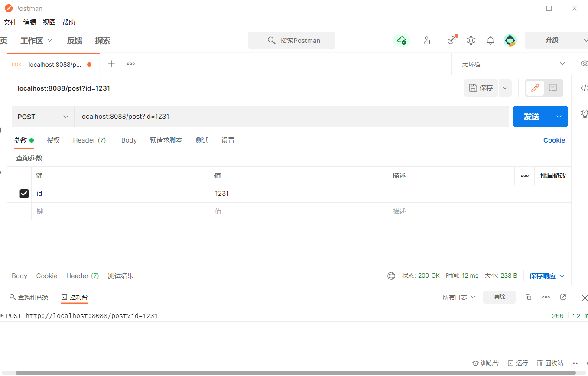The width and height of the screenshot is (588, 376).
Task: Open the notifications bell
Action: pyautogui.click(x=490, y=40)
